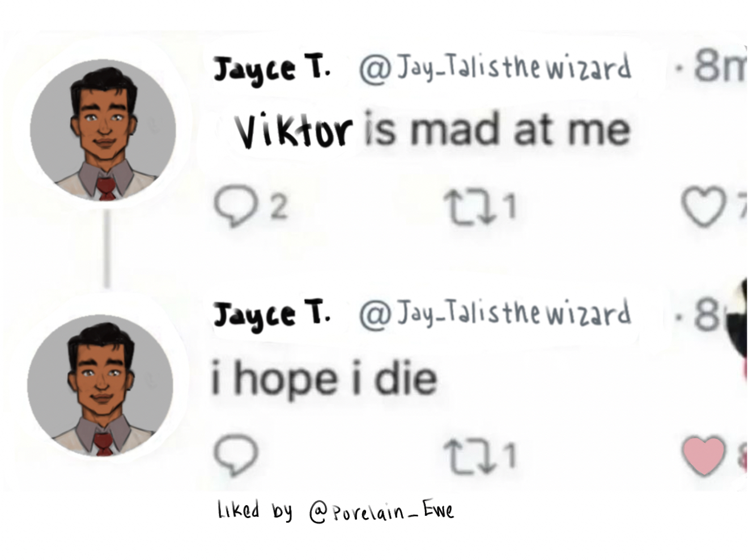Click the retweet count on first tweet
This screenshot has width=748, height=560.
[x=511, y=206]
